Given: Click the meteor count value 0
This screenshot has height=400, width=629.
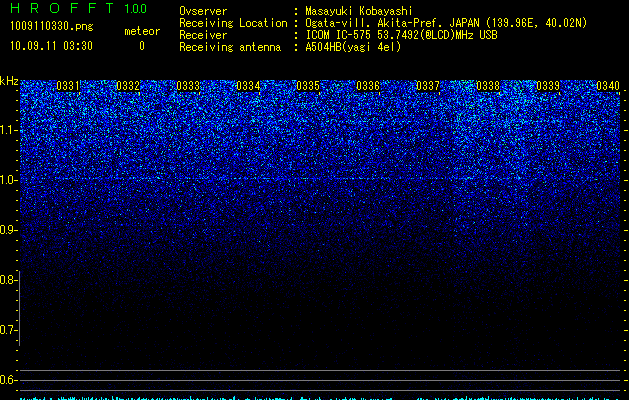Looking at the screenshot, I should click(x=142, y=46).
